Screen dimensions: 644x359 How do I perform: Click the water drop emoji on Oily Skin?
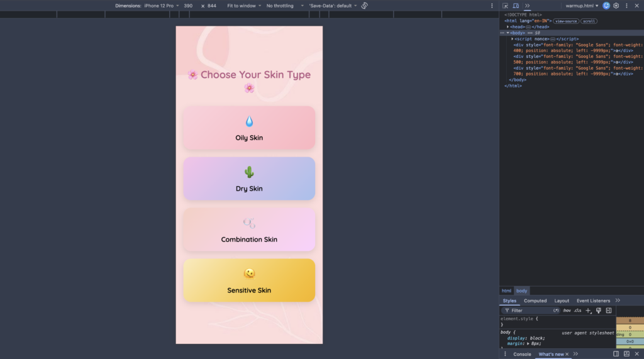pyautogui.click(x=249, y=121)
